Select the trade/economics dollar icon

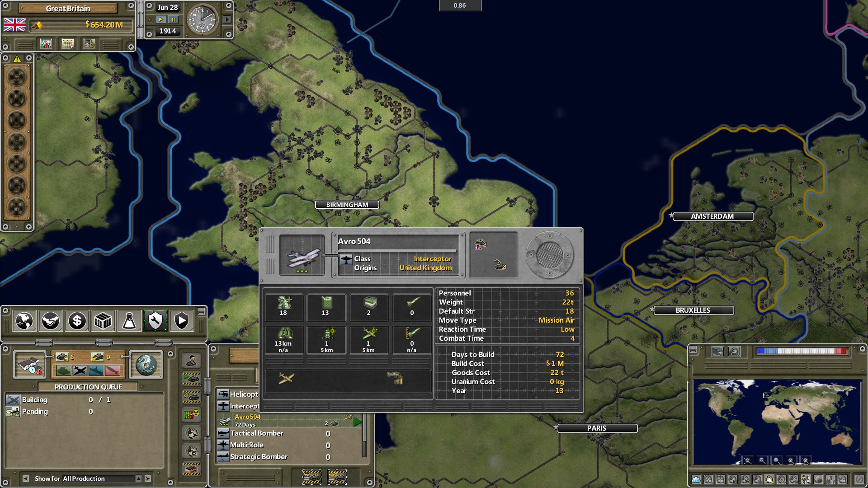[77, 321]
